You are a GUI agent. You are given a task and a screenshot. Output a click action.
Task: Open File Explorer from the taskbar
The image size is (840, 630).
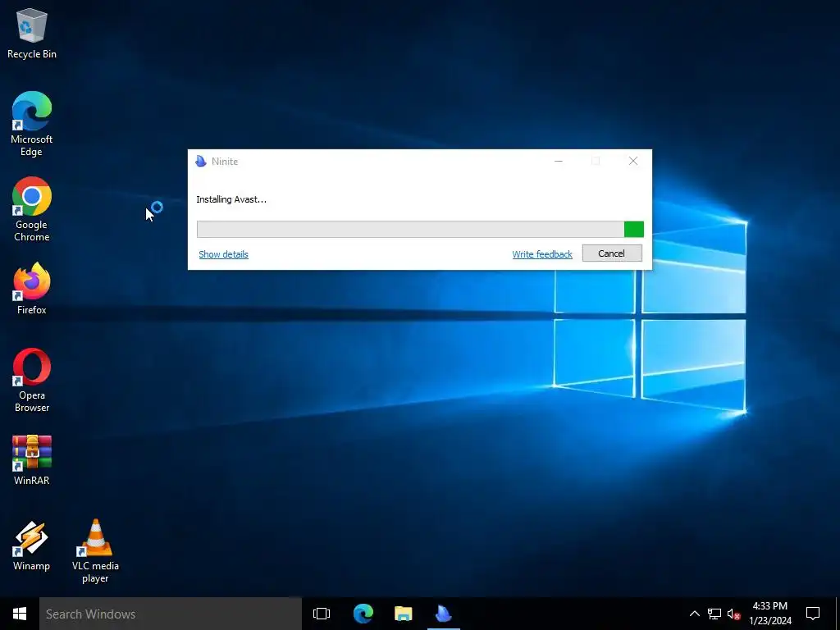coord(403,614)
